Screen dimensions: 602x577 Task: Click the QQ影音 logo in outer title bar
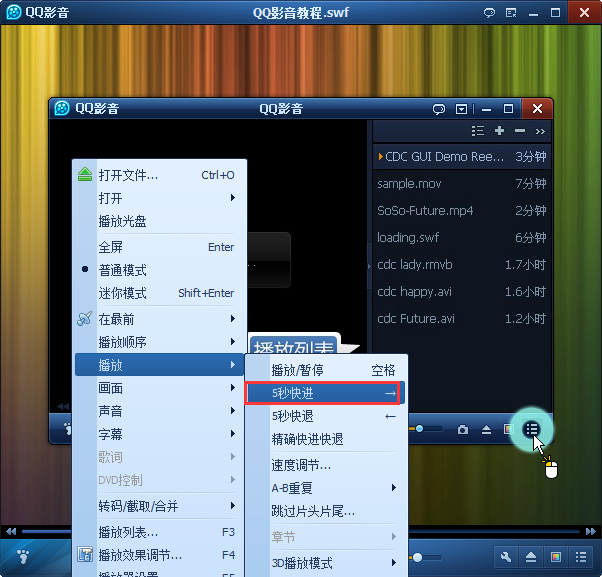click(14, 12)
